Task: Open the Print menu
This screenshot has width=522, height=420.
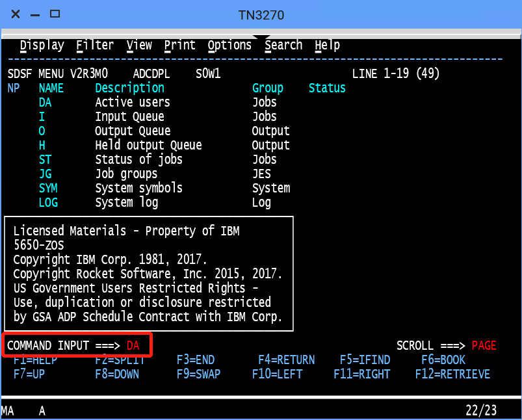Action: tap(180, 46)
